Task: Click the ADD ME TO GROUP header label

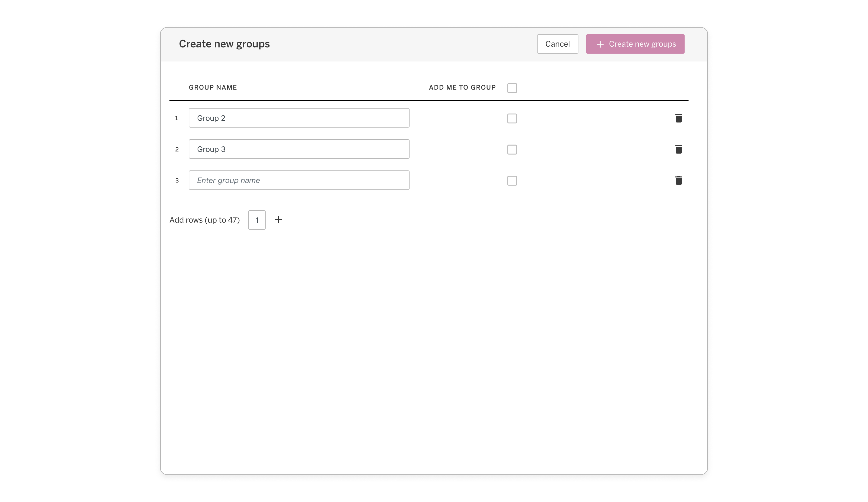Action: tap(462, 88)
